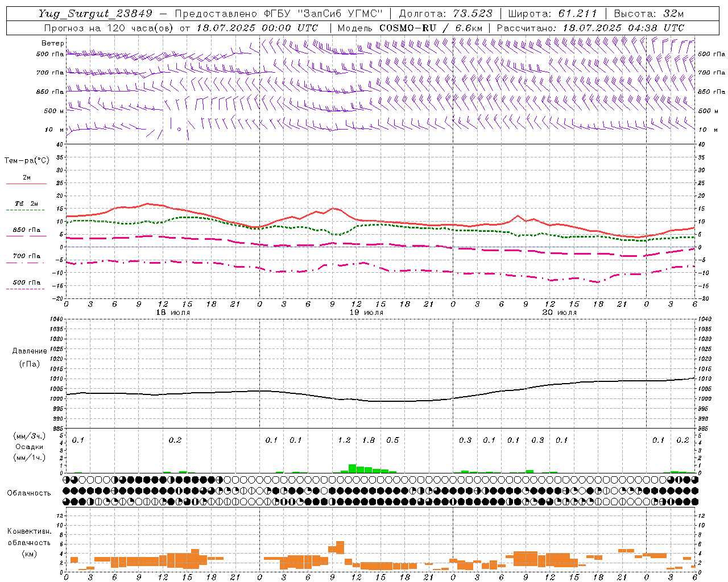This screenshot has width=728, height=582.
Task: Click the 3-hour precipitation value '0.5'
Action: point(392,440)
